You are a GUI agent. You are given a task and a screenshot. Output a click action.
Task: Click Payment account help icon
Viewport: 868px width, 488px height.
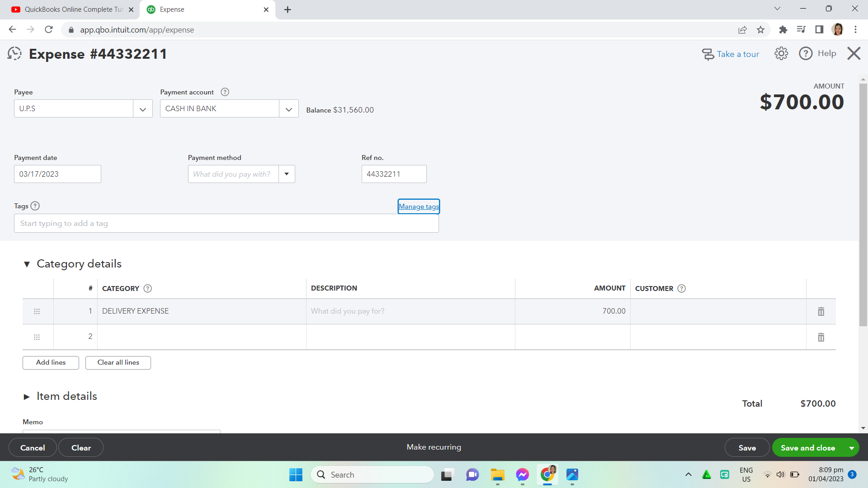pos(225,92)
